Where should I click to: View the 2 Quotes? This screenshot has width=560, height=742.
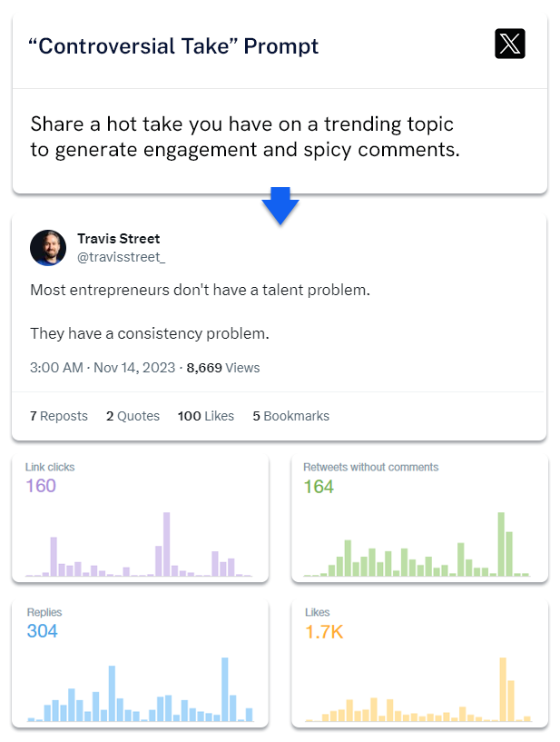click(x=133, y=416)
